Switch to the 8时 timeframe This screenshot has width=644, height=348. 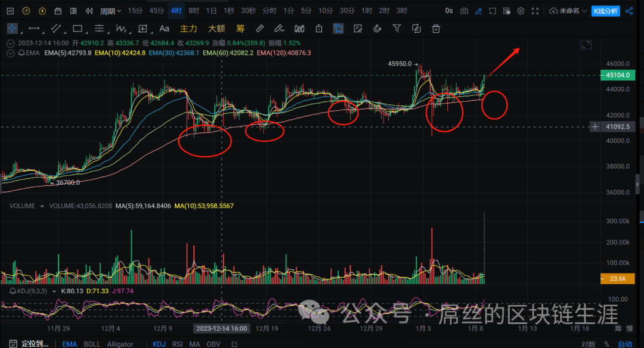193,11
